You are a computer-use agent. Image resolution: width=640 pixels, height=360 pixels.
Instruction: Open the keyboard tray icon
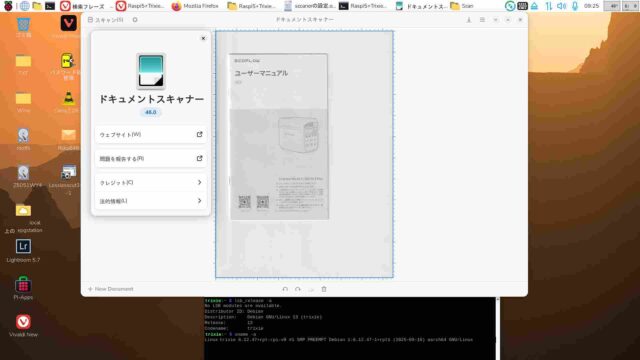(522, 6)
